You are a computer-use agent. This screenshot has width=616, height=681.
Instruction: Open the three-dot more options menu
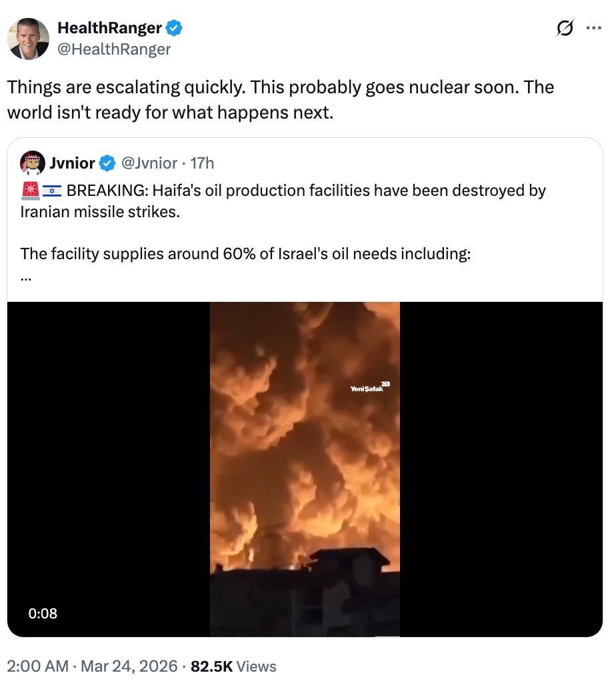[593, 28]
